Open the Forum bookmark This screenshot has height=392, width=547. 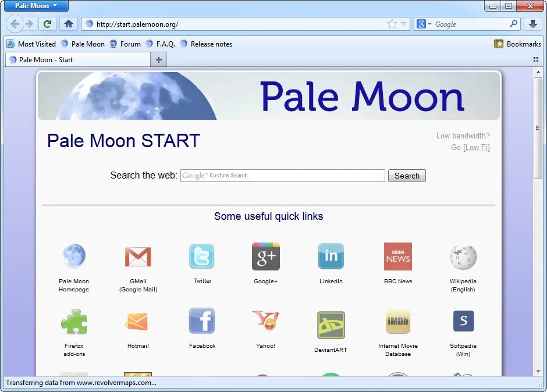[125, 44]
